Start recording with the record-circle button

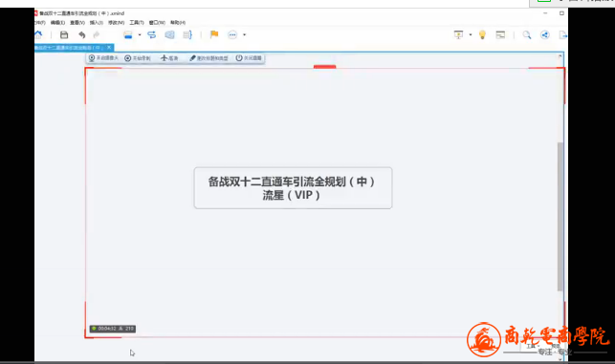[x=138, y=58]
